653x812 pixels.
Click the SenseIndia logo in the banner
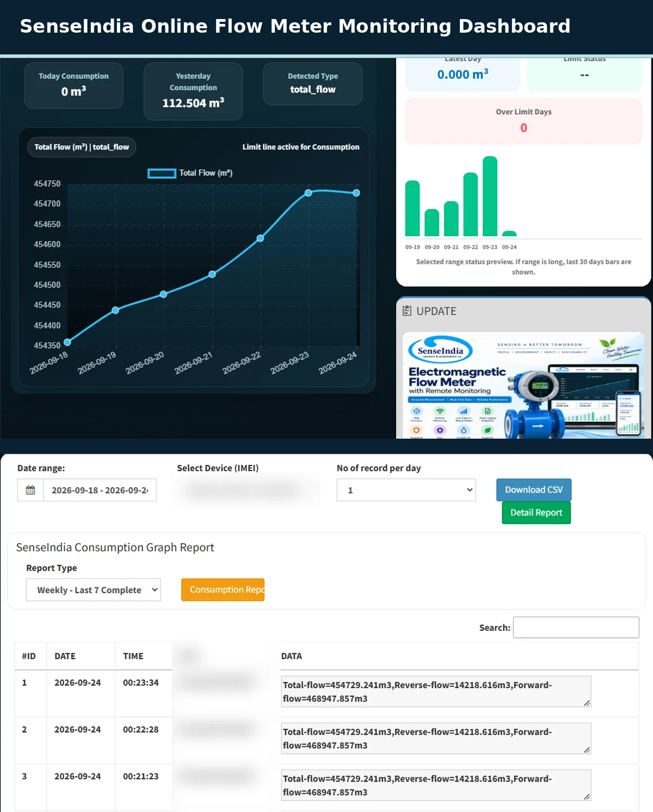point(440,350)
